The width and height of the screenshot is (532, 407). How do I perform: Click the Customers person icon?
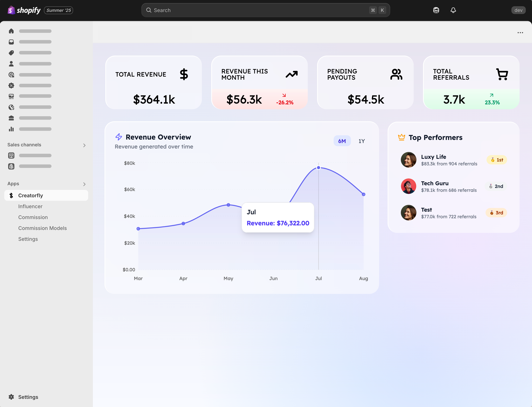[x=11, y=64]
